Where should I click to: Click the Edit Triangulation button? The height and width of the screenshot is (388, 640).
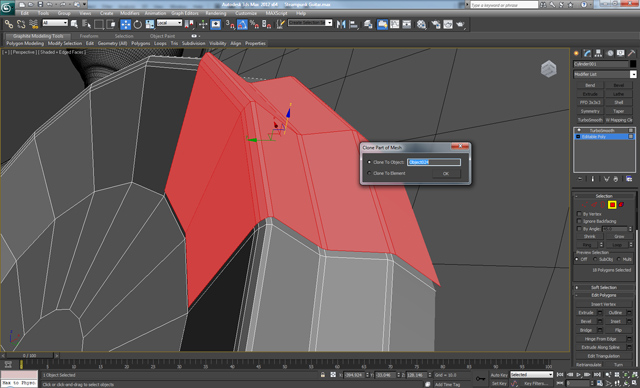point(604,356)
